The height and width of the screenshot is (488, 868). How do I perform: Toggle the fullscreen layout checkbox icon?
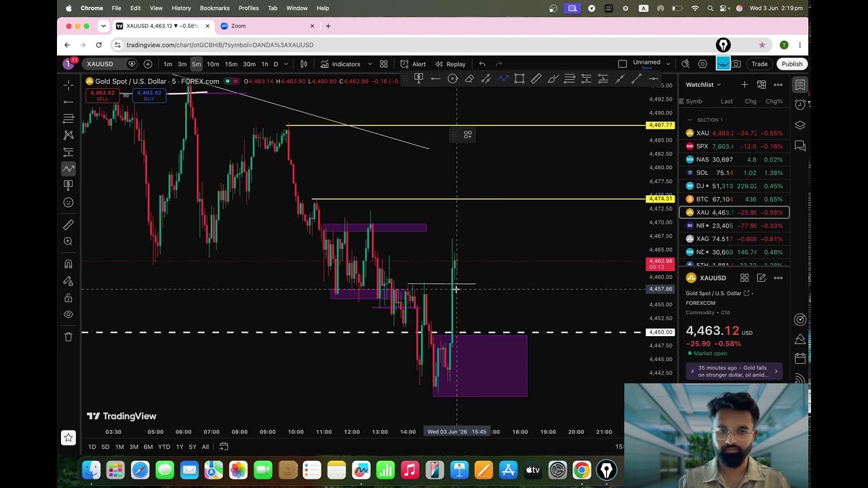point(623,64)
